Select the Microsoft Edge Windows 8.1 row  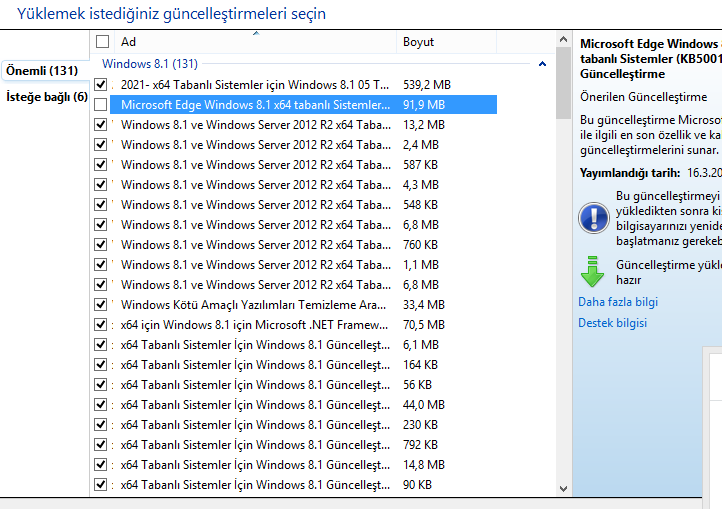(x=303, y=105)
